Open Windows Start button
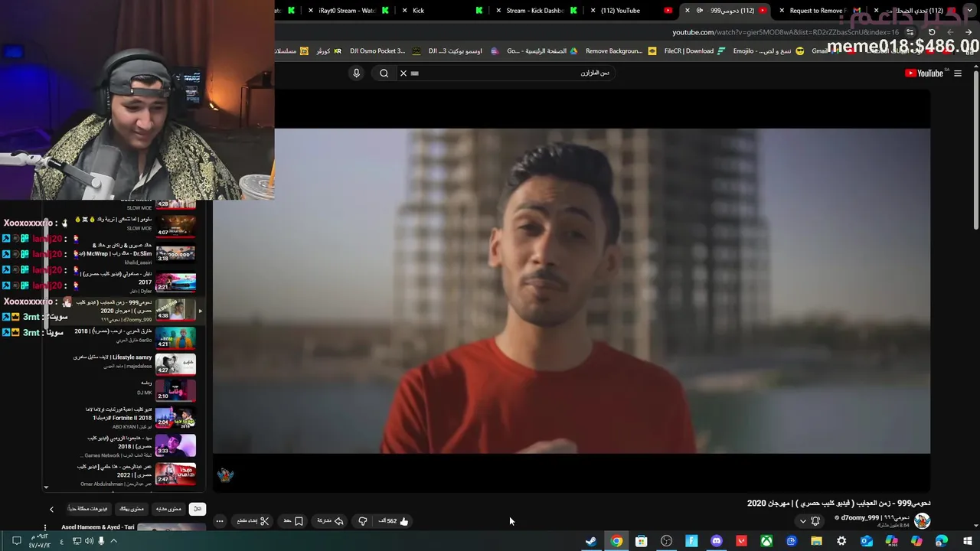Screen dimensions: 980x551 coord(967,541)
